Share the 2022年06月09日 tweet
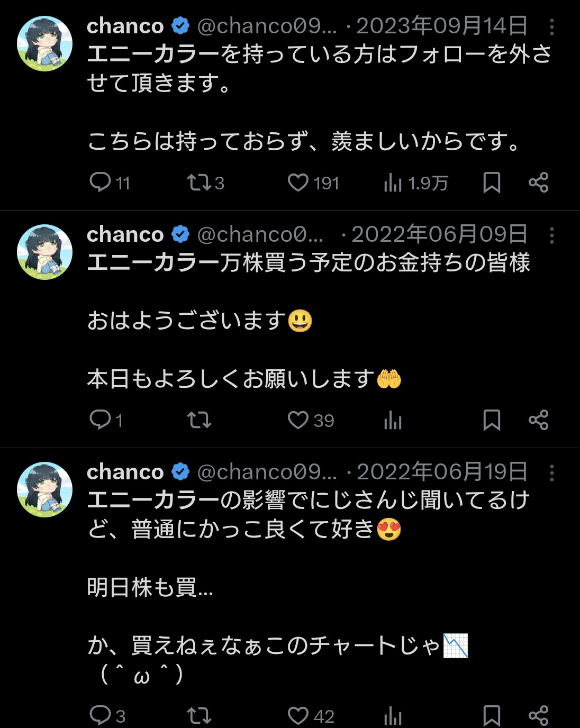This screenshot has width=580, height=728. click(x=538, y=420)
